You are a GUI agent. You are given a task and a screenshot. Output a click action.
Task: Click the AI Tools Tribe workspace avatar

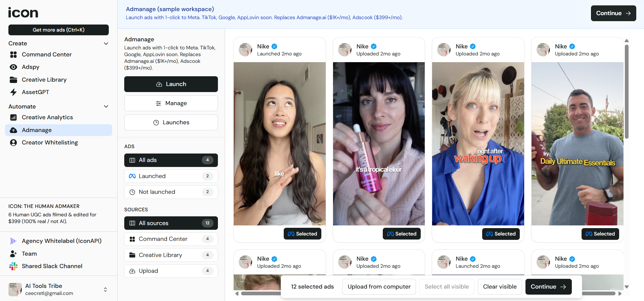coord(15,289)
